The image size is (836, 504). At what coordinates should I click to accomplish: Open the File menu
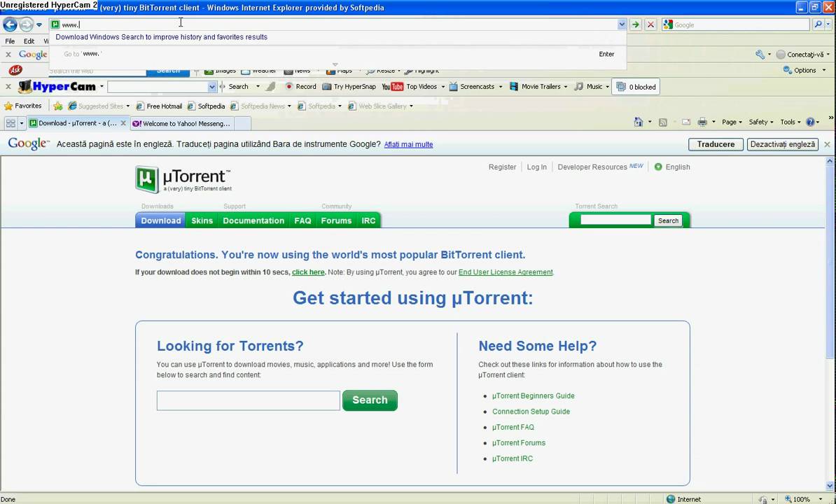(x=10, y=41)
